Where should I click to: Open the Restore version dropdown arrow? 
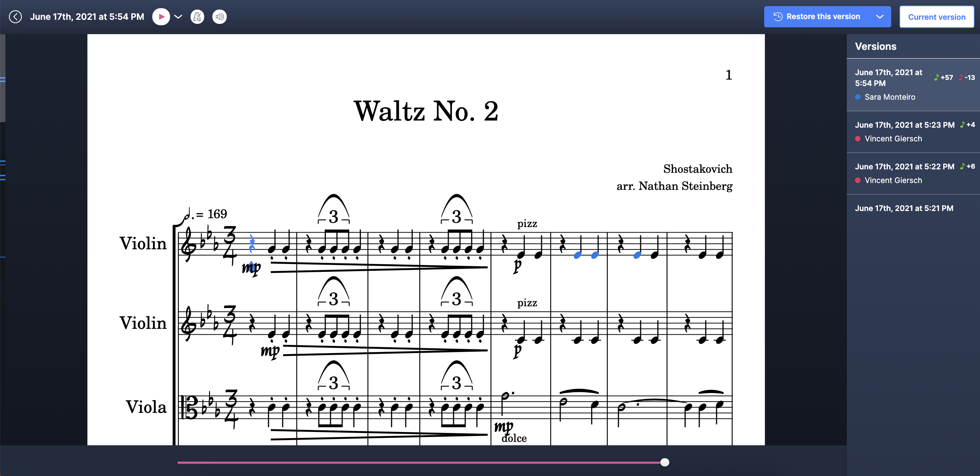880,17
